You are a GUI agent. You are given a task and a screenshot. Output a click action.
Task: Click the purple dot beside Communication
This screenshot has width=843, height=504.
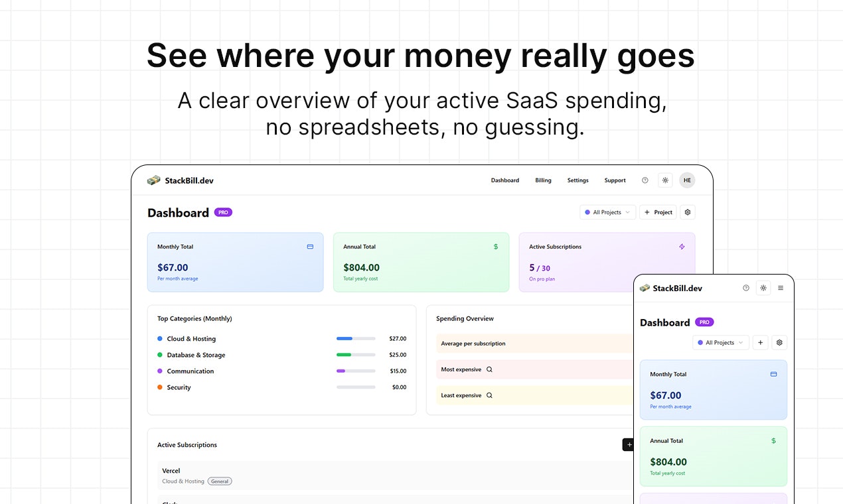160,371
